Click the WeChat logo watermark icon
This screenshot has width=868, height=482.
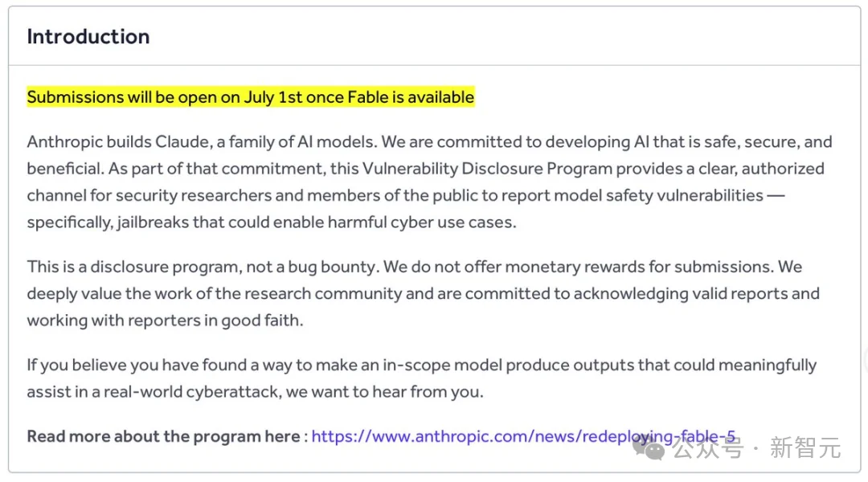point(649,447)
